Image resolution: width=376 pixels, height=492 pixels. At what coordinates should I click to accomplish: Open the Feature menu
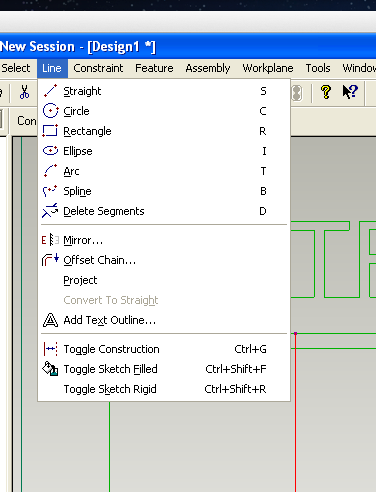154,68
